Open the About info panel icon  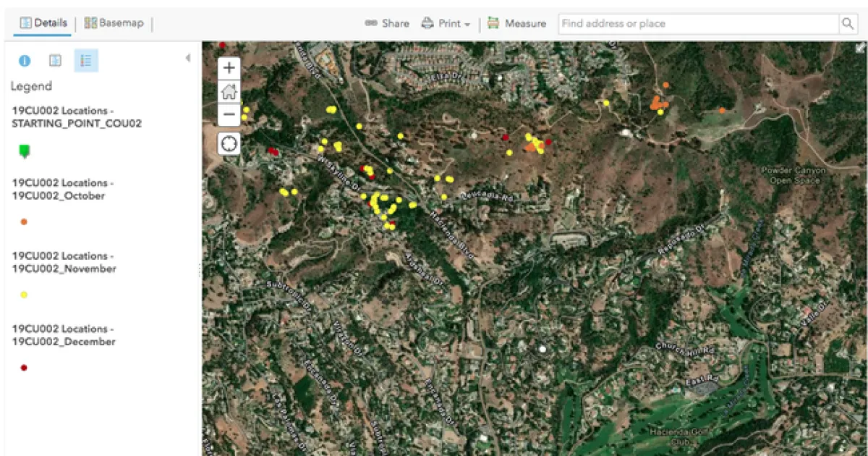25,61
